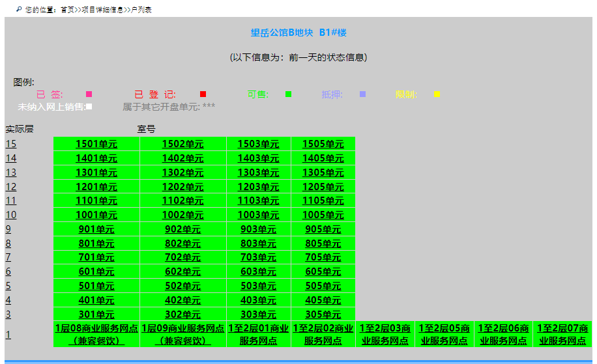This screenshot has height=364, width=597.
Task: Open unit 603单元
Action: pos(259,272)
